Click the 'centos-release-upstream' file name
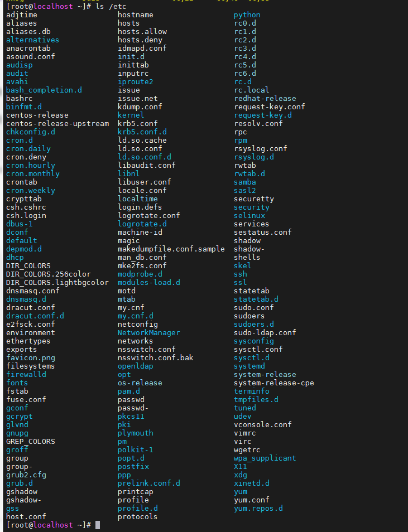408x532 pixels. click(x=57, y=124)
